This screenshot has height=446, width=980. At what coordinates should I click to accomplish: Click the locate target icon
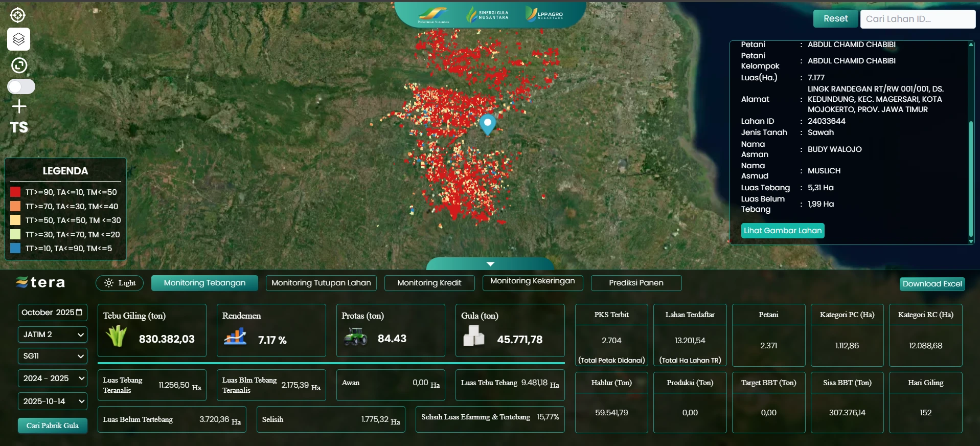click(18, 15)
